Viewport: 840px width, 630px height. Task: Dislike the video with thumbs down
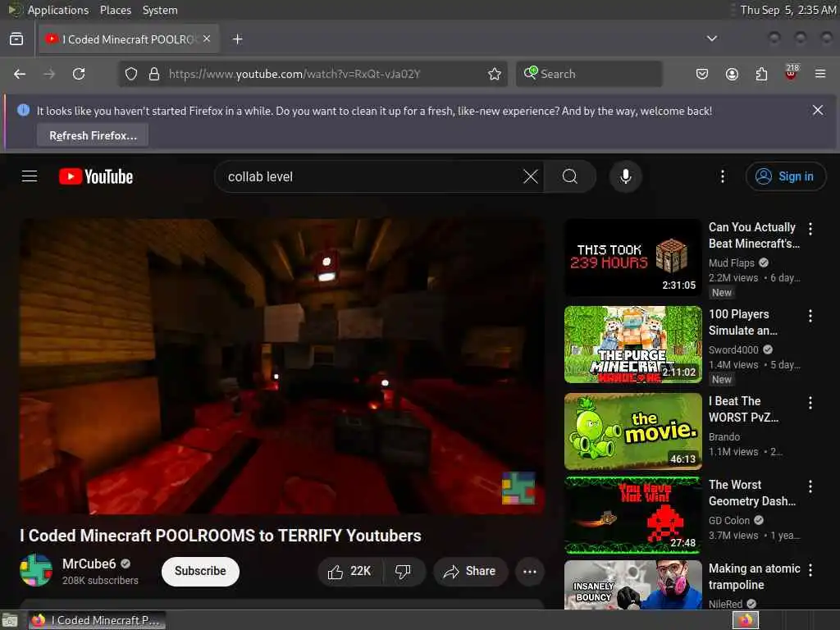coord(403,572)
